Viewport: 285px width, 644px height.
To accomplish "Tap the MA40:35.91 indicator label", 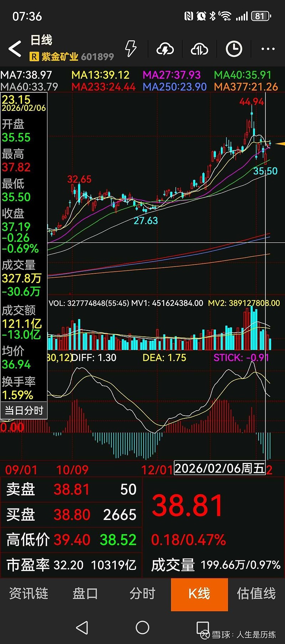I will pyautogui.click(x=243, y=75).
